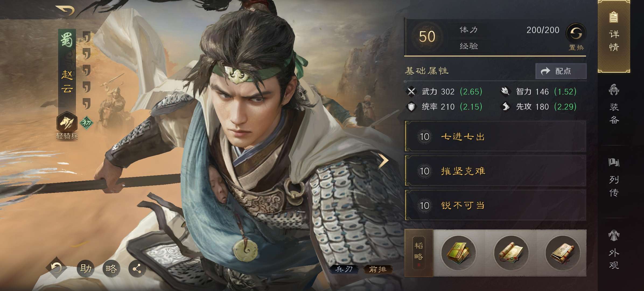Select the green book strategy item
This screenshot has width=644, height=291.
459,253
